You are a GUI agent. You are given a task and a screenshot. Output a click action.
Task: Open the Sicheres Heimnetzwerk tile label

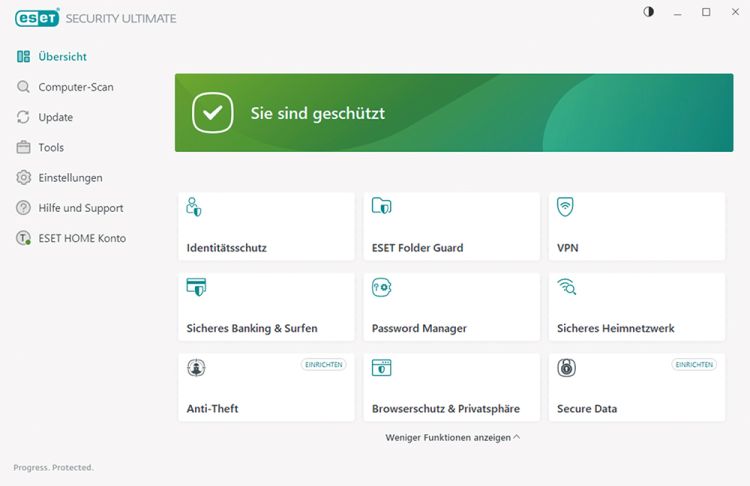616,329
